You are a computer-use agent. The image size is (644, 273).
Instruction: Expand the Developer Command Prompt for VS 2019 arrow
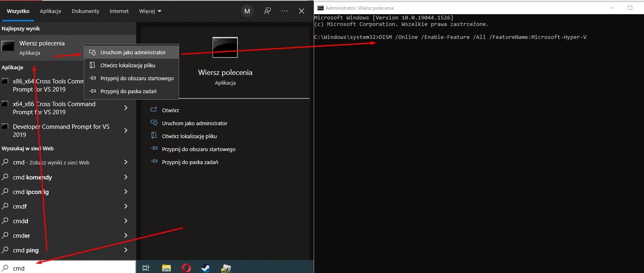pyautogui.click(x=126, y=130)
